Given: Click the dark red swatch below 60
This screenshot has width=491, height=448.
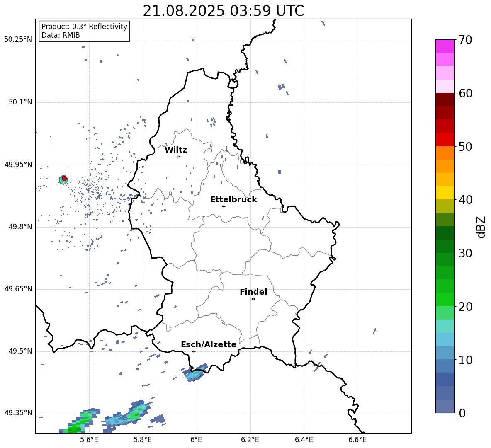Looking at the screenshot, I should click(445, 99).
